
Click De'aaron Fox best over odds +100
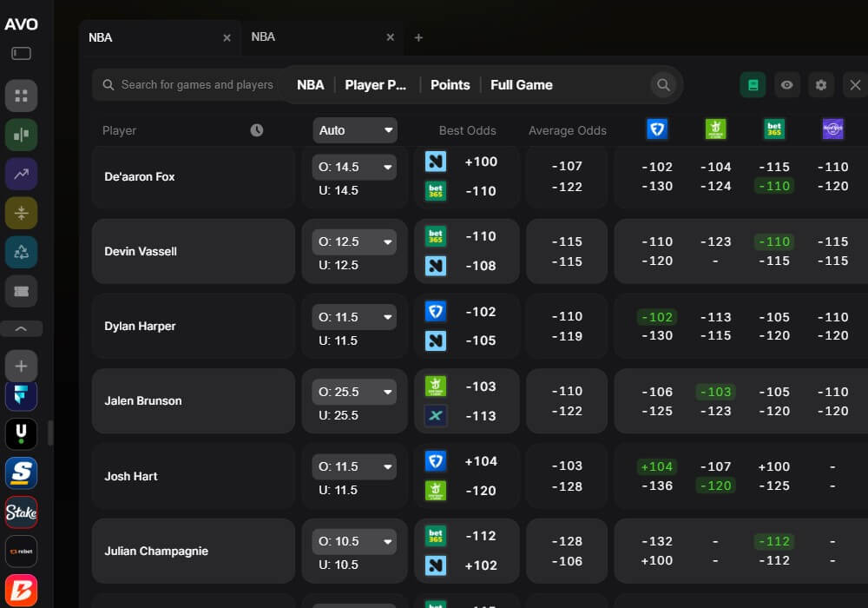coord(481,162)
